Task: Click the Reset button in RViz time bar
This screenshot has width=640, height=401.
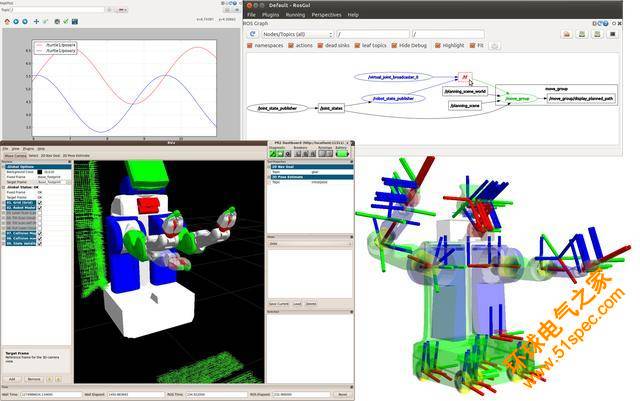Action: [342, 394]
